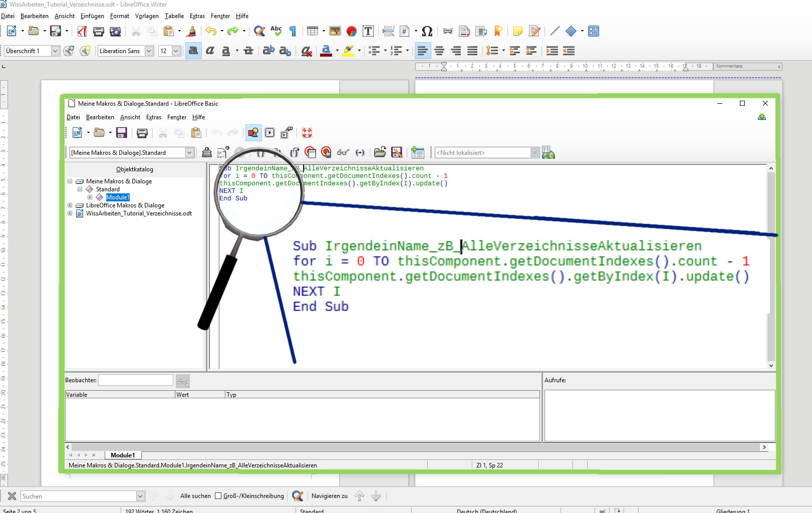Open LibreOffice Help lifebuoy icon

point(307,133)
